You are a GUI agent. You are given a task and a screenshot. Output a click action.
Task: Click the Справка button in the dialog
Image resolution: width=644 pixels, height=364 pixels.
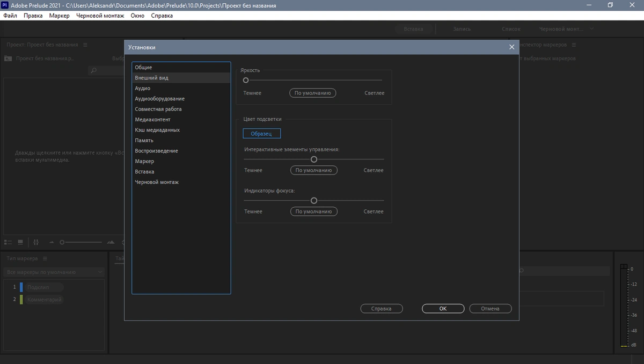382,309
